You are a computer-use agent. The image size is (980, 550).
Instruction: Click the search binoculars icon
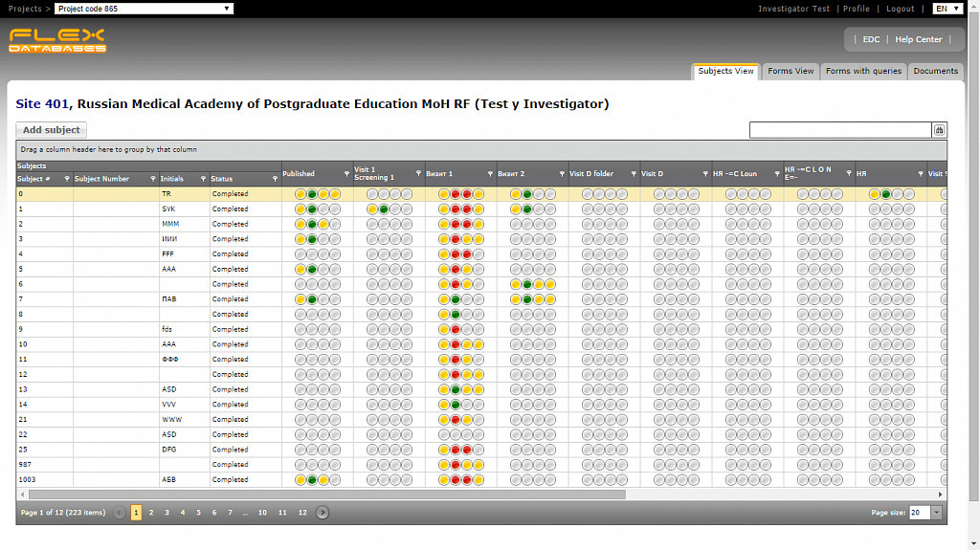point(939,130)
